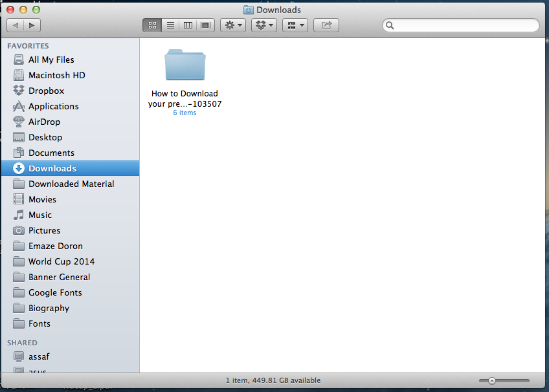Open the Dropbox toolbar dropdown

pyautogui.click(x=264, y=25)
